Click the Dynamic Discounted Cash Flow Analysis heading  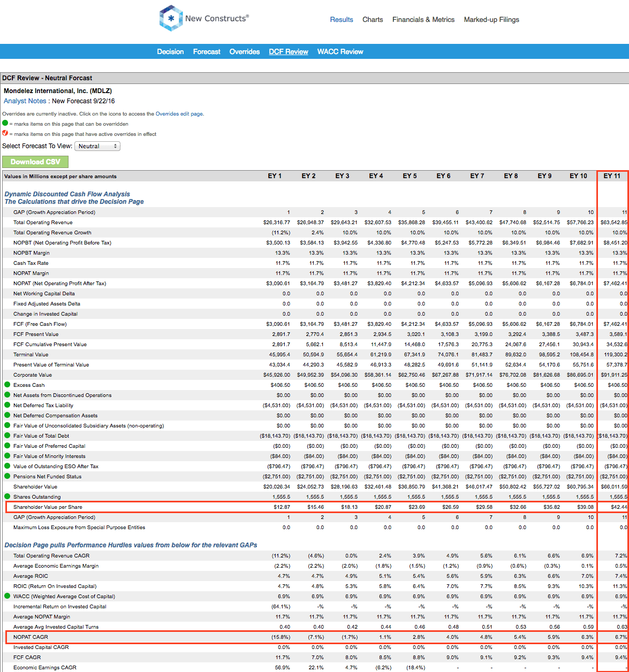click(67, 194)
